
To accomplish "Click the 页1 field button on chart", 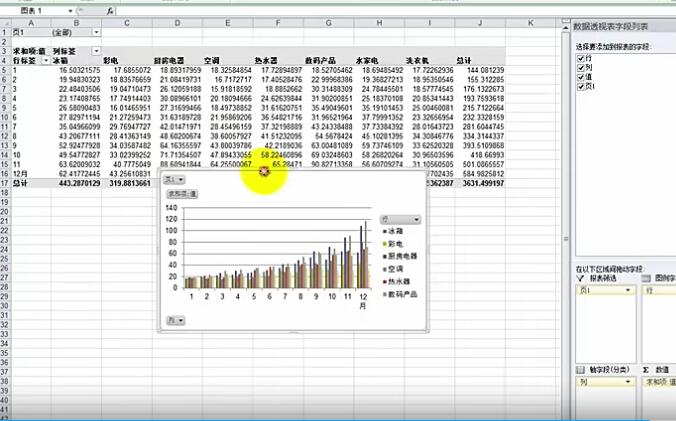I will (x=172, y=177).
